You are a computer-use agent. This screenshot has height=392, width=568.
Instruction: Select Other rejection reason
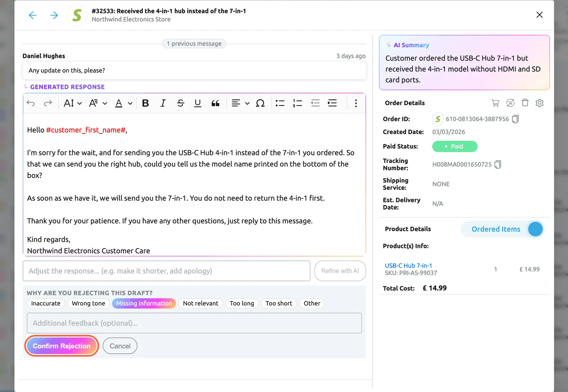coord(312,303)
